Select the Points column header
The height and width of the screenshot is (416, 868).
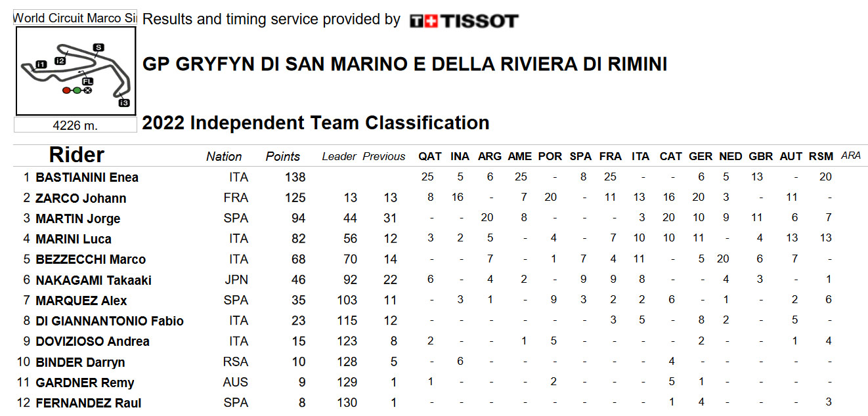(283, 157)
